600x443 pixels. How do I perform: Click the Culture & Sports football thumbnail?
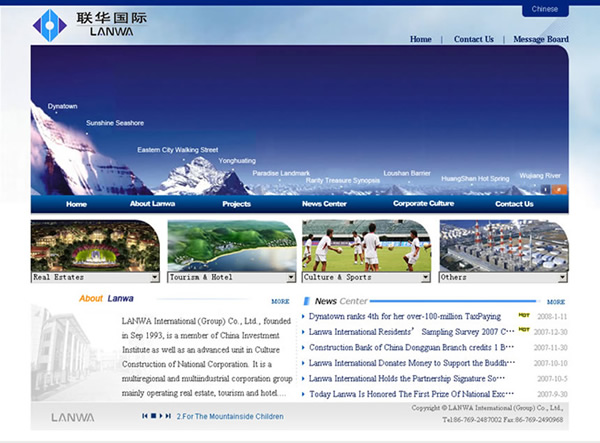[x=367, y=246]
